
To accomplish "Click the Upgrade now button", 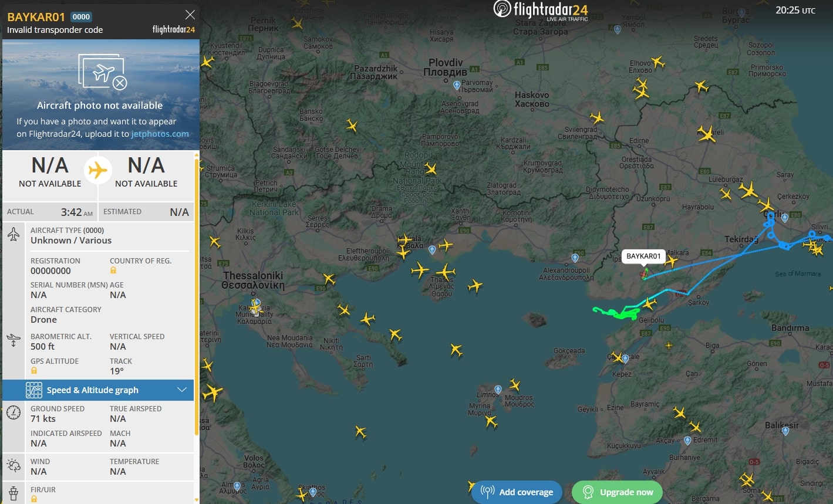I will pos(618,492).
